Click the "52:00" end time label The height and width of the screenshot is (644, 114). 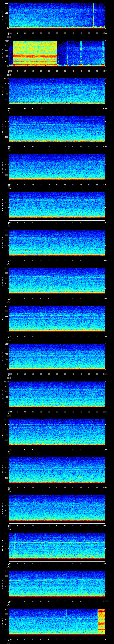[105, 298]
